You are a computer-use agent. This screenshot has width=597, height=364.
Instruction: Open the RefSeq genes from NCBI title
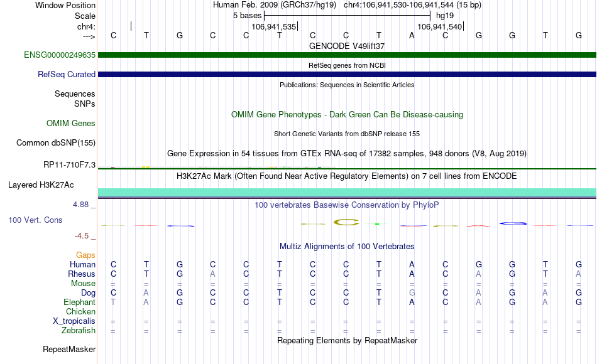(x=347, y=65)
